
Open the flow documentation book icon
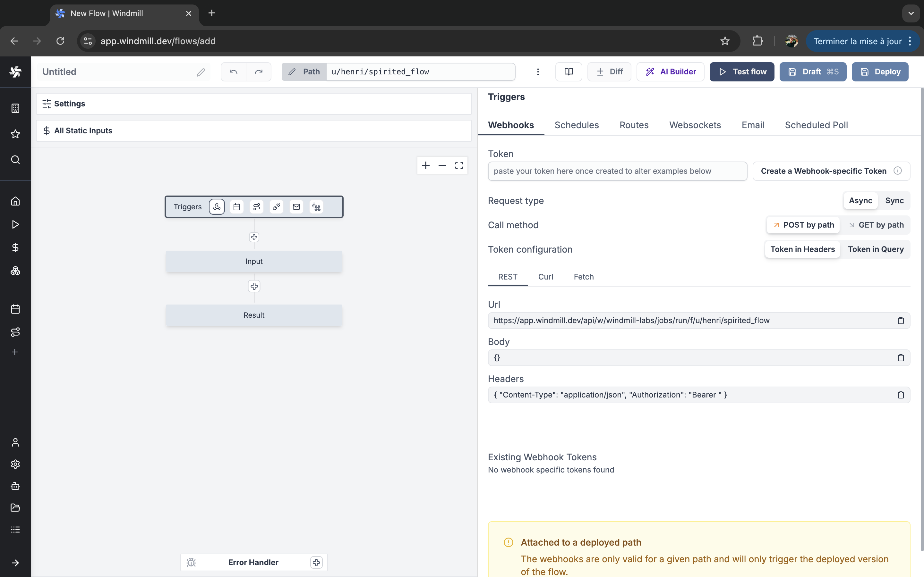569,72
